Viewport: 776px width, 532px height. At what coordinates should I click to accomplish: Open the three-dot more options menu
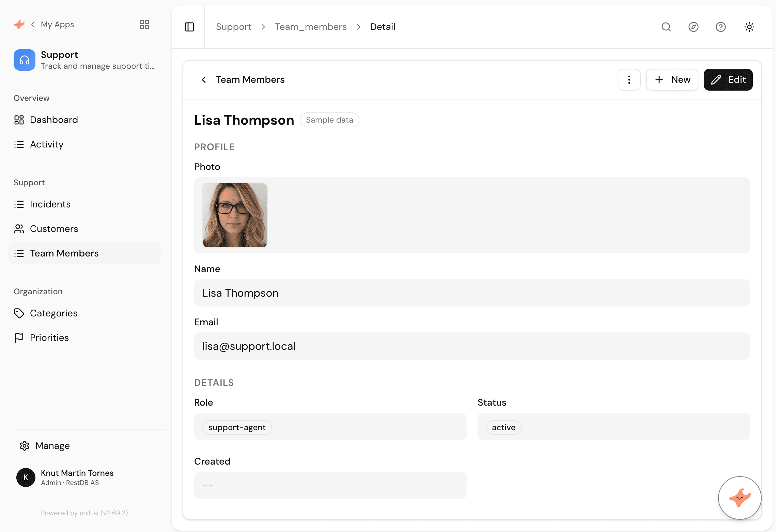point(629,80)
